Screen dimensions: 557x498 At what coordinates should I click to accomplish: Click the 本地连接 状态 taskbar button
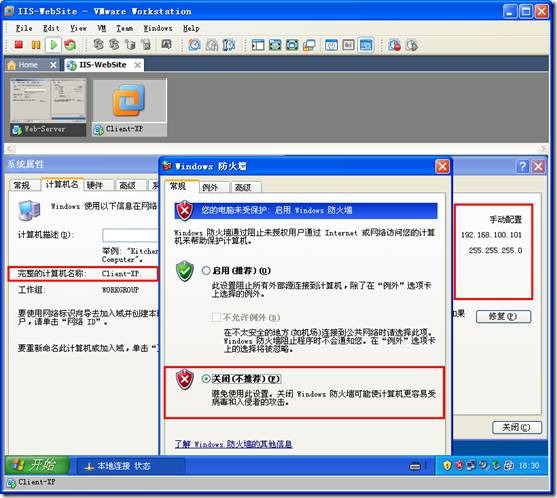(131, 466)
